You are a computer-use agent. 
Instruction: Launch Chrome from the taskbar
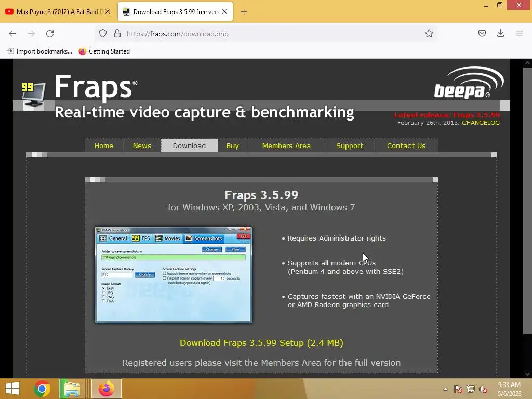click(42, 389)
